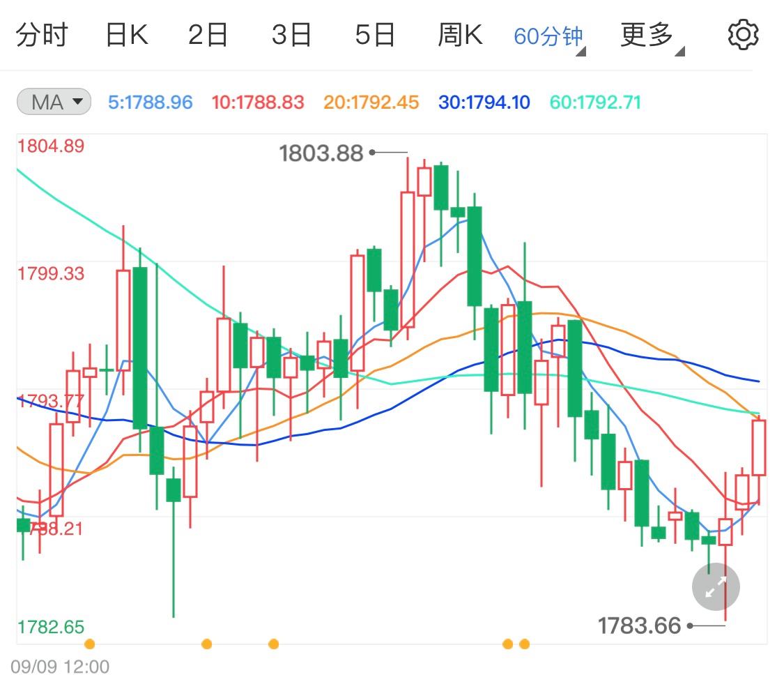Image resolution: width=784 pixels, height=691 pixels.
Task: Click the blue 30-period MA value 1794.10
Action: point(483,102)
